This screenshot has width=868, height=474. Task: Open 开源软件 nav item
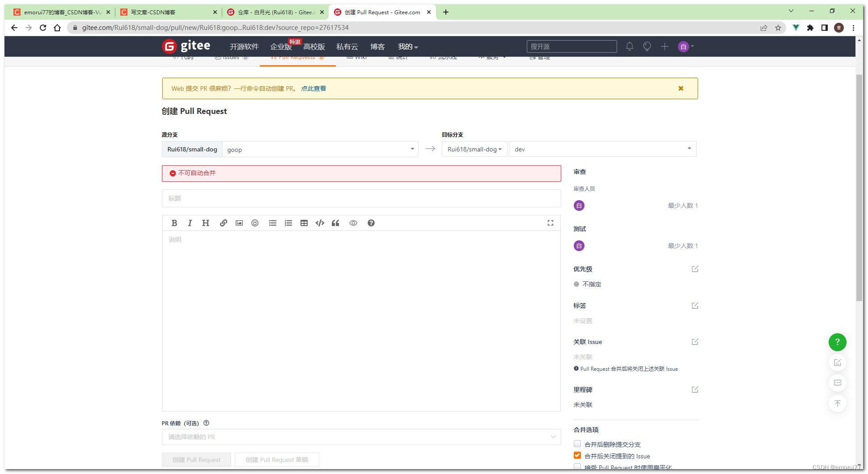point(244,46)
